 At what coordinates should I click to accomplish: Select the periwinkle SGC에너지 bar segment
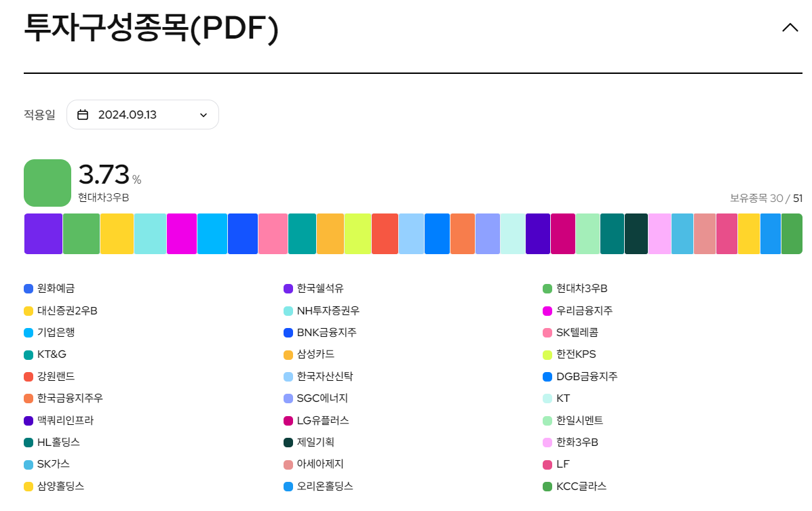pos(488,234)
